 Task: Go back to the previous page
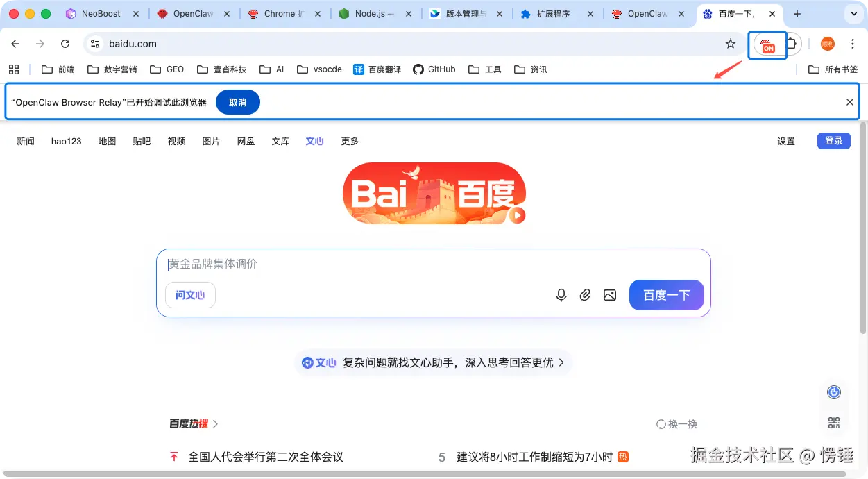tap(15, 44)
